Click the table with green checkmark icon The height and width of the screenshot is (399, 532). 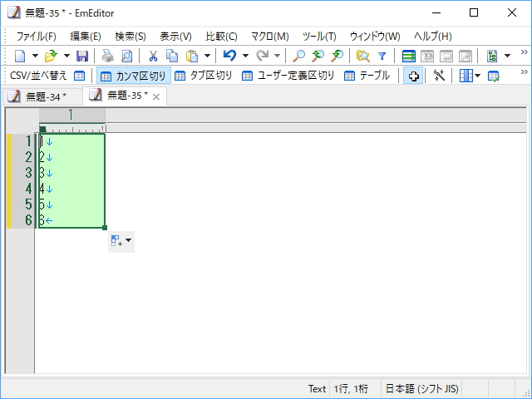click(x=493, y=76)
